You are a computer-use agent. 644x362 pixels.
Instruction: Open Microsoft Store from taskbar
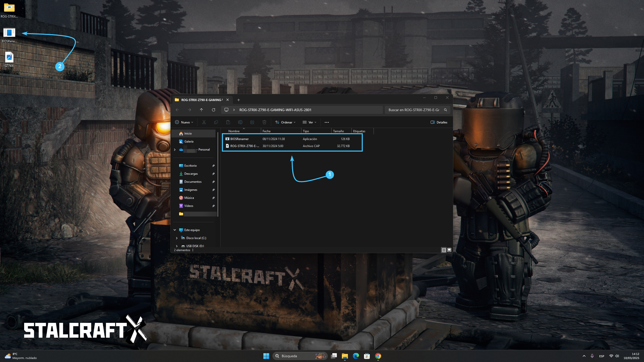point(367,356)
